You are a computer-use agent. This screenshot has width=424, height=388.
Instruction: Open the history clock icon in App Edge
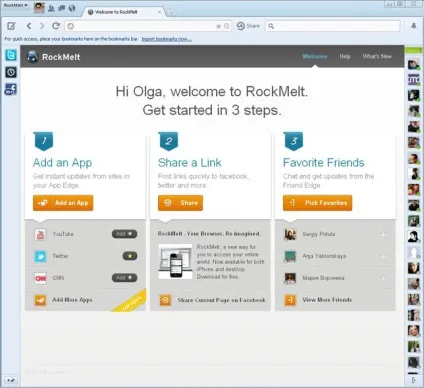(11, 72)
